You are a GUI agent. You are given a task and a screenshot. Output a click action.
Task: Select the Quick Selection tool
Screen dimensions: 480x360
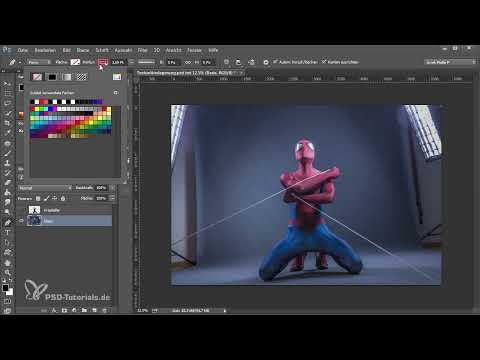pos(7,113)
